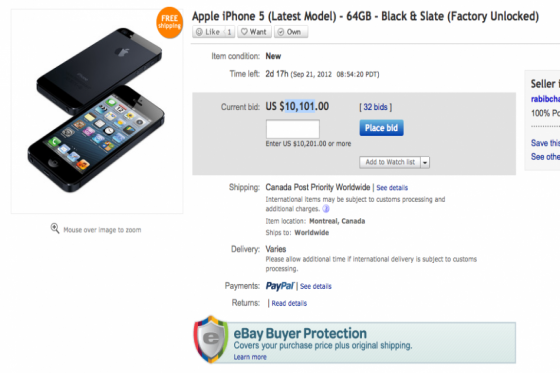Click the Add to Watch list button
The height and width of the screenshot is (373, 560).
(x=390, y=162)
